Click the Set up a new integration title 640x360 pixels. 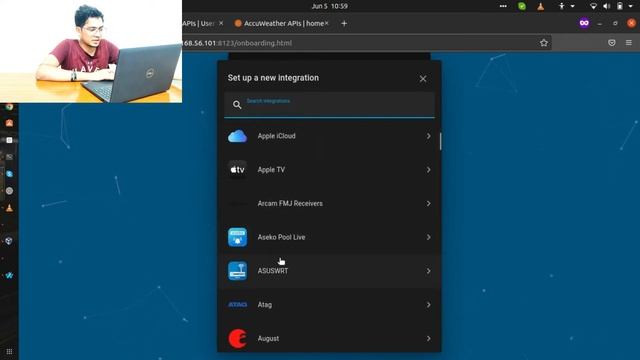click(x=273, y=78)
